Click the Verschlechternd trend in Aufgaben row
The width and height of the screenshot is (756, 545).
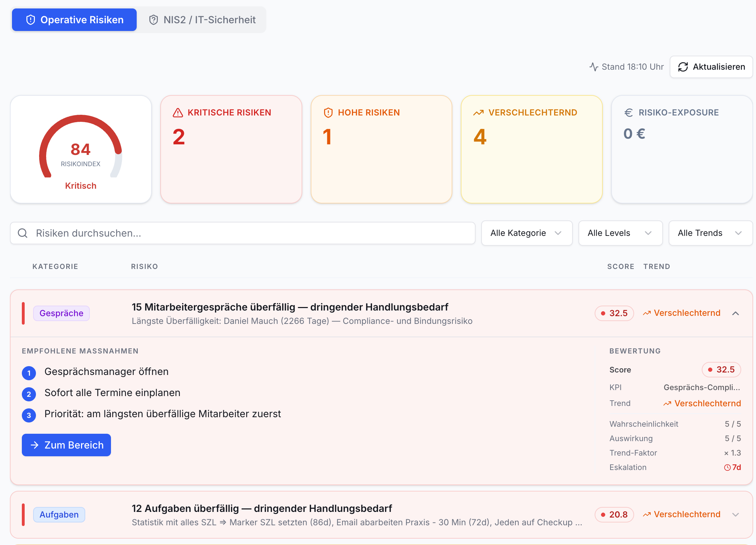682,514
